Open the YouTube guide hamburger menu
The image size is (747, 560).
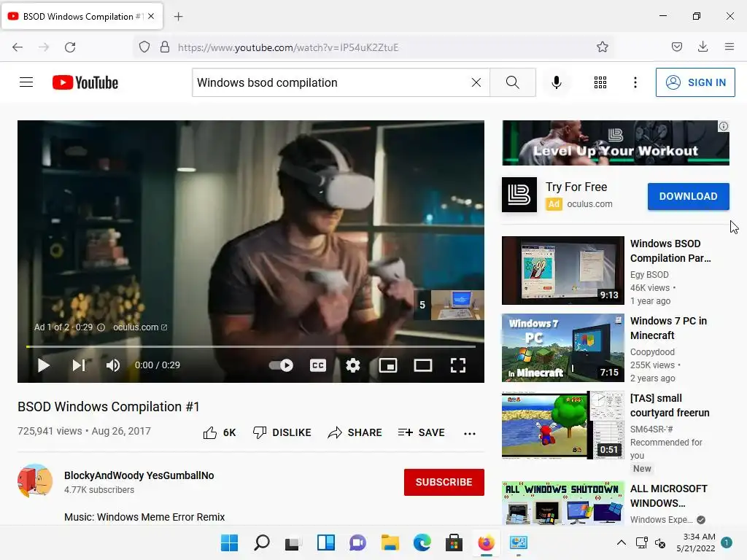point(26,82)
